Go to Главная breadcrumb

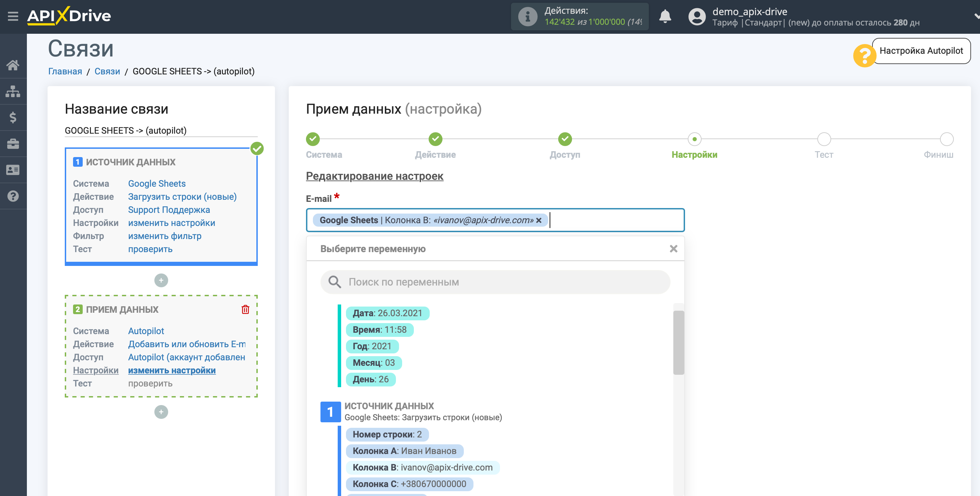[65, 72]
